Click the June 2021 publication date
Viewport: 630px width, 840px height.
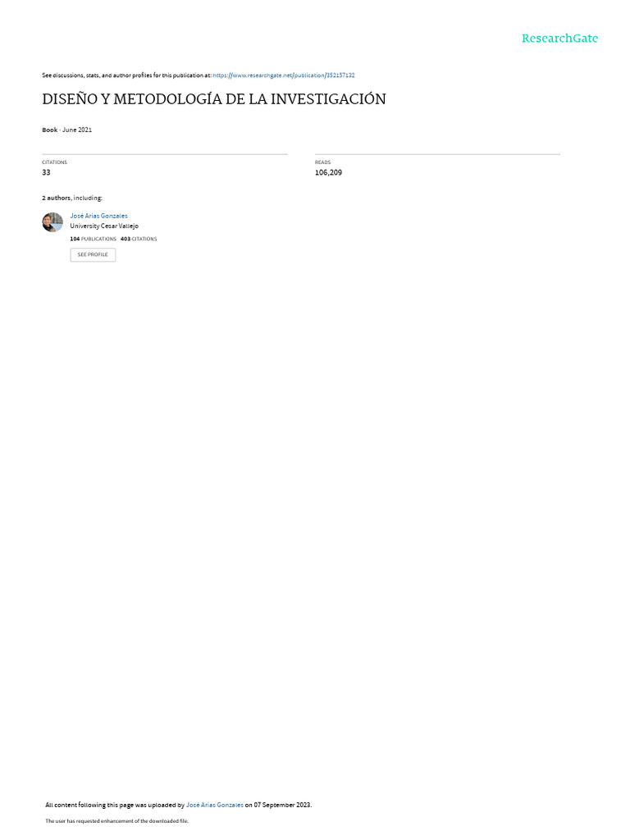pos(76,130)
